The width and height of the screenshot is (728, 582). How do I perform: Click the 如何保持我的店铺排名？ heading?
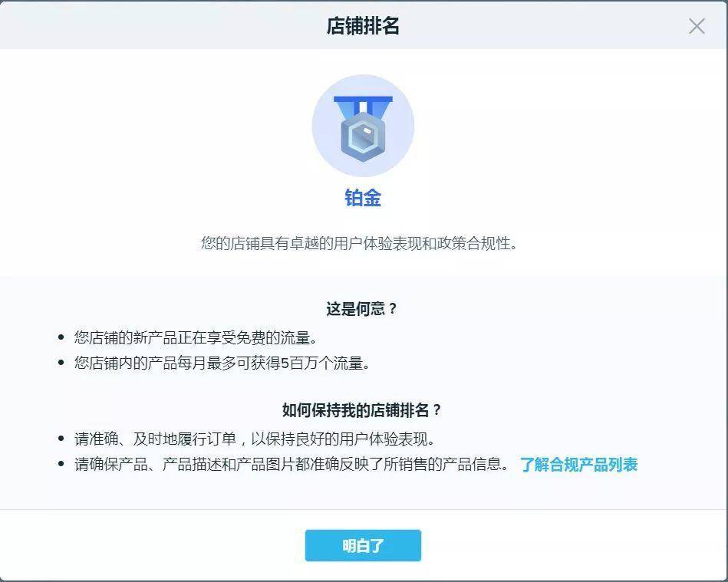pos(362,409)
